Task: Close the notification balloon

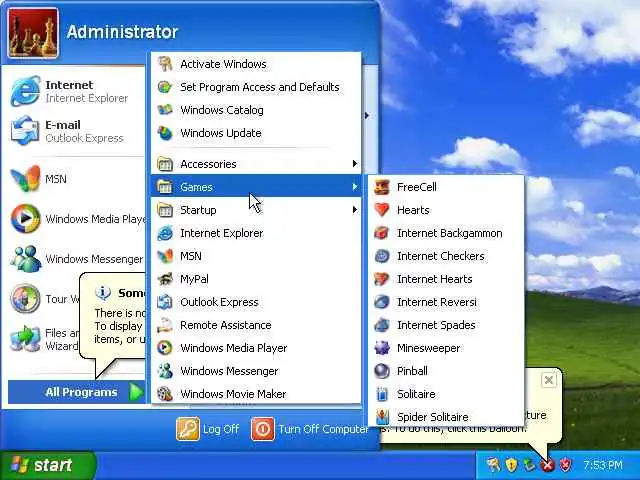Action: pos(549,380)
